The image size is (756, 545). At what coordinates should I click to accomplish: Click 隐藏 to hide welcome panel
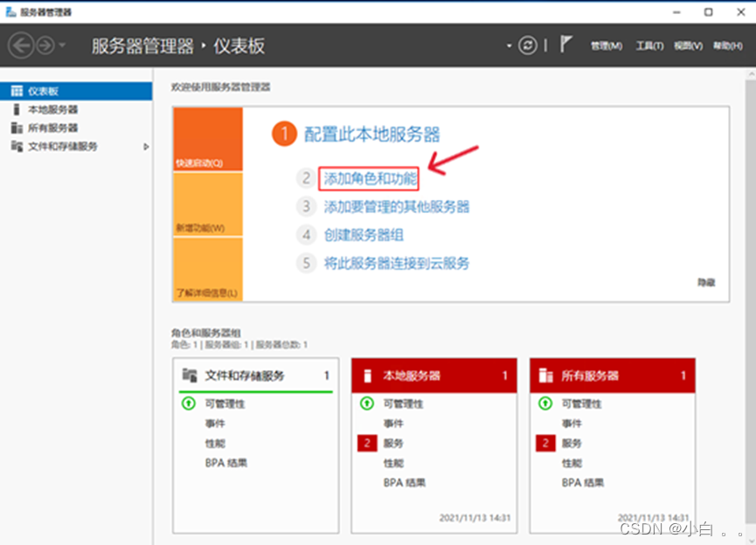(x=706, y=282)
